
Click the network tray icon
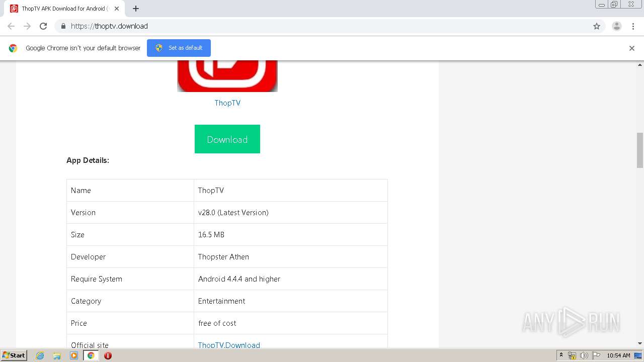tap(572, 355)
